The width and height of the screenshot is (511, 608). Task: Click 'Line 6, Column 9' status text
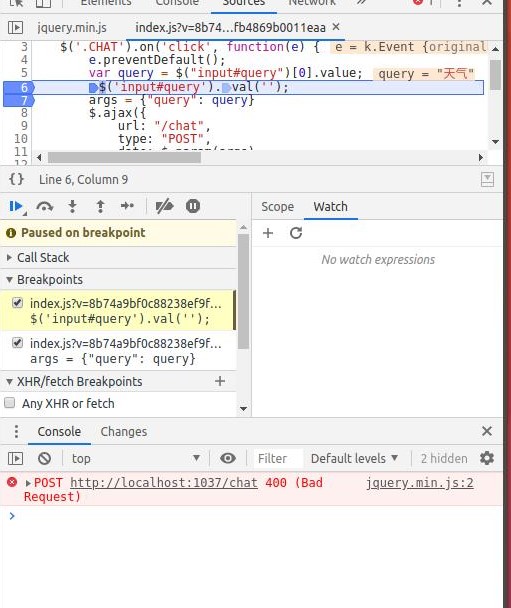83,180
